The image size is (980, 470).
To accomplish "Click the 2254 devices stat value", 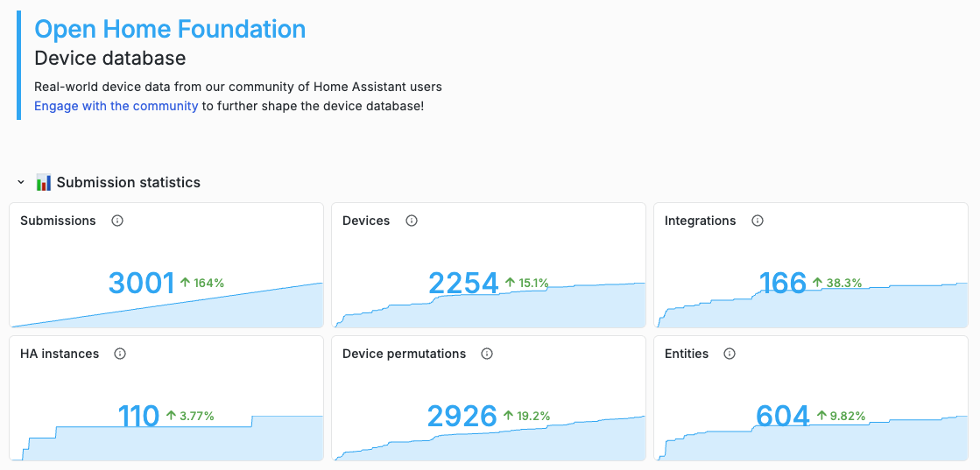I will tap(463, 283).
